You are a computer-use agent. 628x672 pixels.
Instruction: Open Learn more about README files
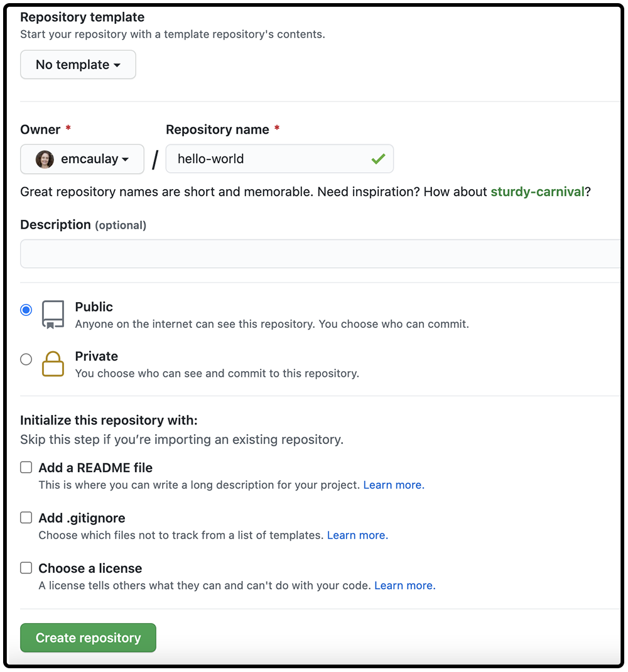point(393,485)
